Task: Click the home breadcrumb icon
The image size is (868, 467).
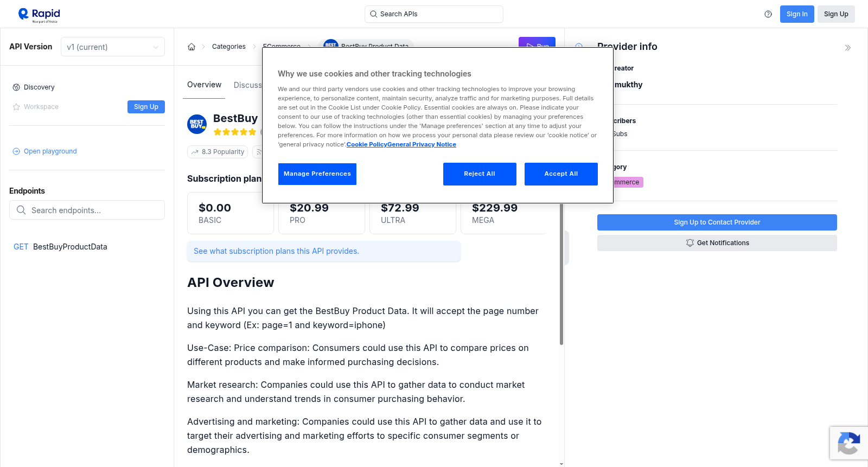Action: coord(192,47)
